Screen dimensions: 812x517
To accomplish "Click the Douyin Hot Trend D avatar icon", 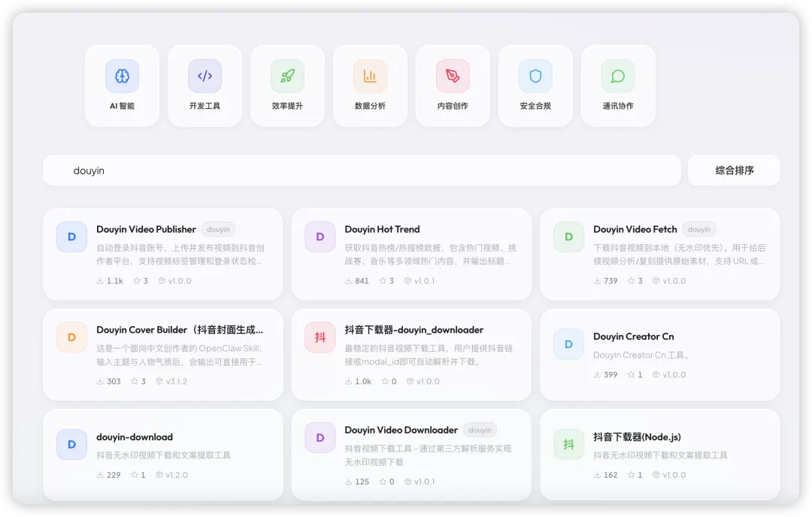I will point(320,237).
